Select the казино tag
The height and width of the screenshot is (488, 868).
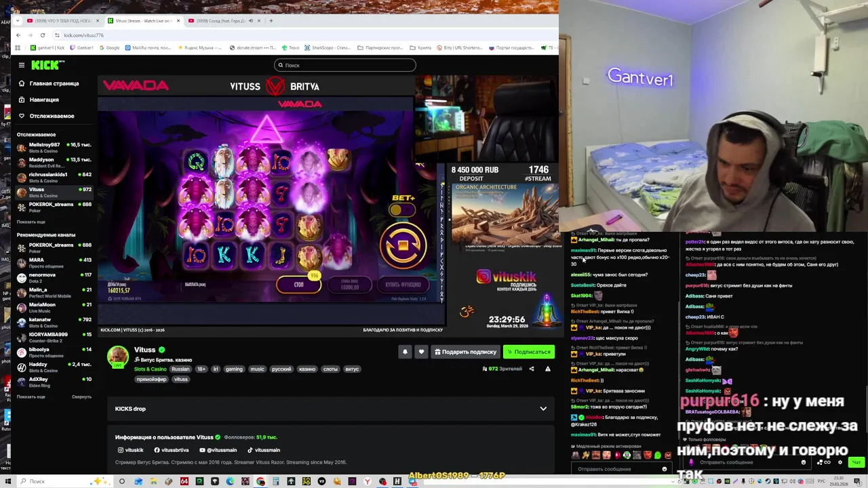pyautogui.click(x=307, y=369)
